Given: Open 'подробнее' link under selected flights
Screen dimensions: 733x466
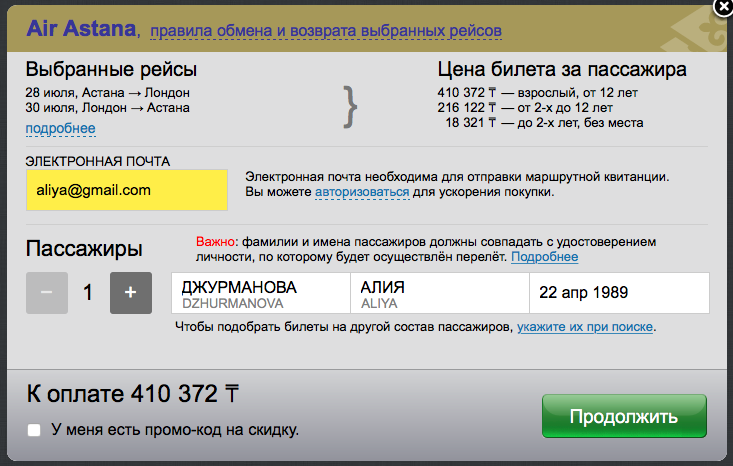Looking at the screenshot, I should pyautogui.click(x=60, y=128).
